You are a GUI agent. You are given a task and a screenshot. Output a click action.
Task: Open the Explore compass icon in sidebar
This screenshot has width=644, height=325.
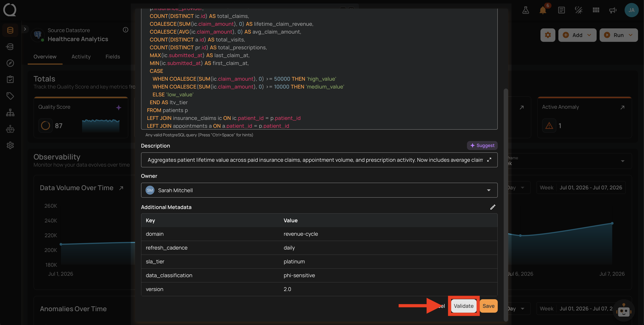[x=10, y=63]
